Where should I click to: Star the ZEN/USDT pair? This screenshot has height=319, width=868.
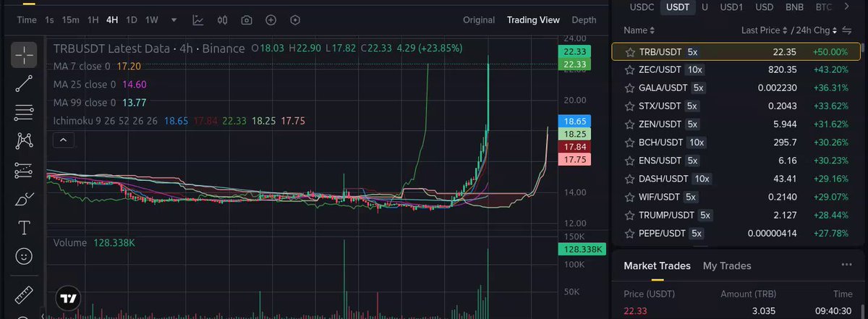629,124
